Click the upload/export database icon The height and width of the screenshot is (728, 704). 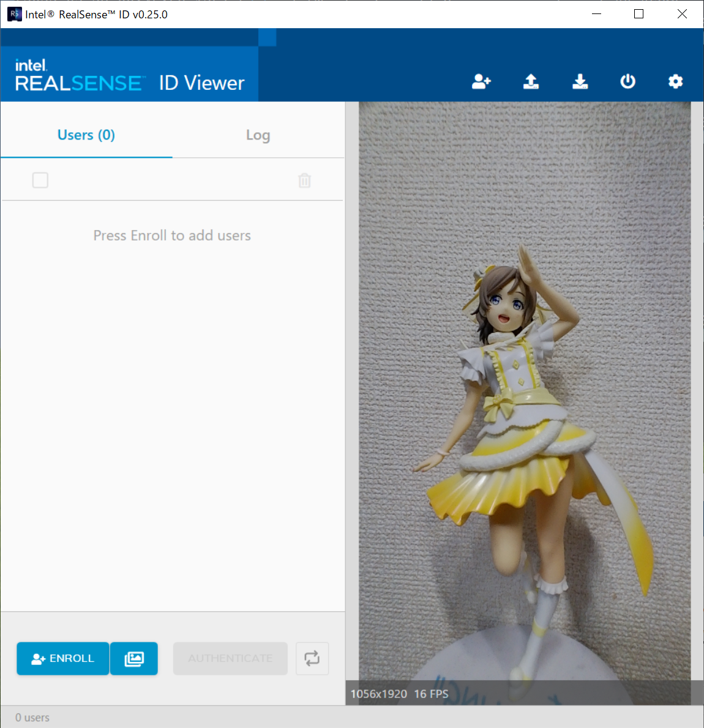(531, 81)
